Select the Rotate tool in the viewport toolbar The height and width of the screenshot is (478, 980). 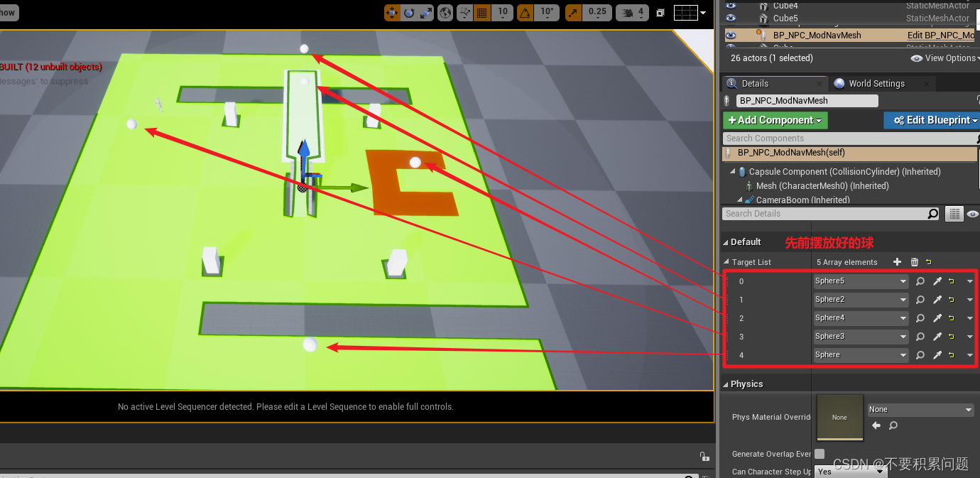click(x=408, y=12)
